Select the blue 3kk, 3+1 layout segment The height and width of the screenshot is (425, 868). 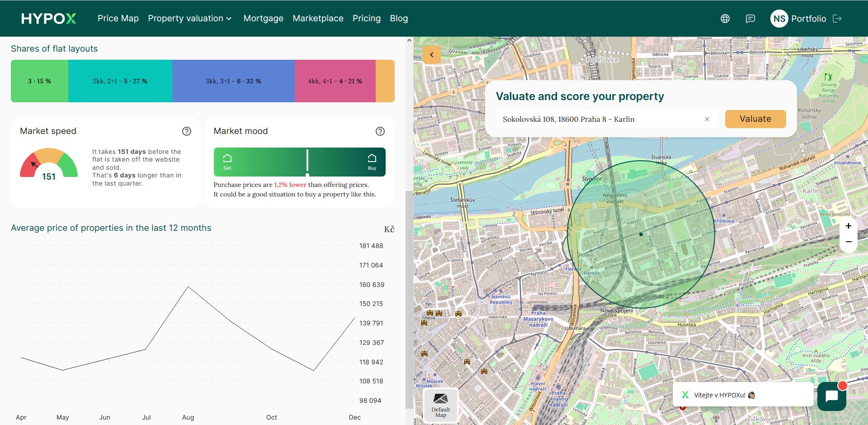click(233, 81)
